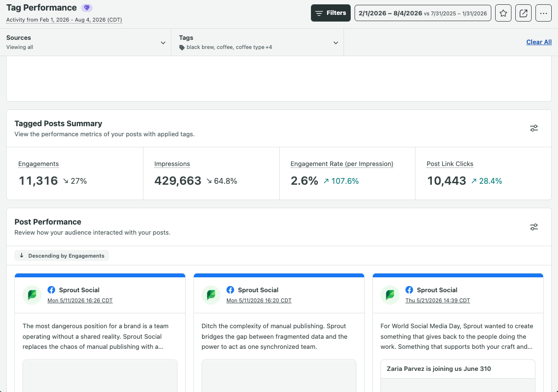558x392 pixels.
Task: Click Facebook icon on the 16:26 post
Action: pos(51,290)
